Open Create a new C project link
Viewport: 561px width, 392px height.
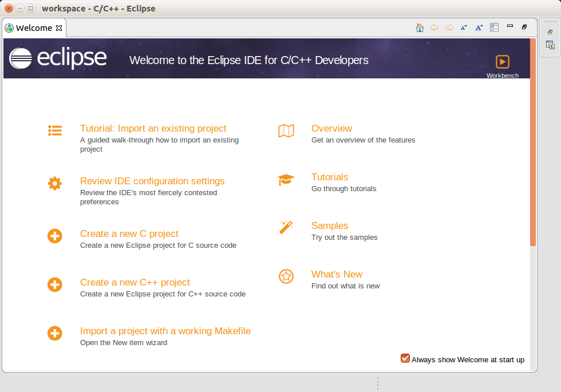tap(129, 233)
